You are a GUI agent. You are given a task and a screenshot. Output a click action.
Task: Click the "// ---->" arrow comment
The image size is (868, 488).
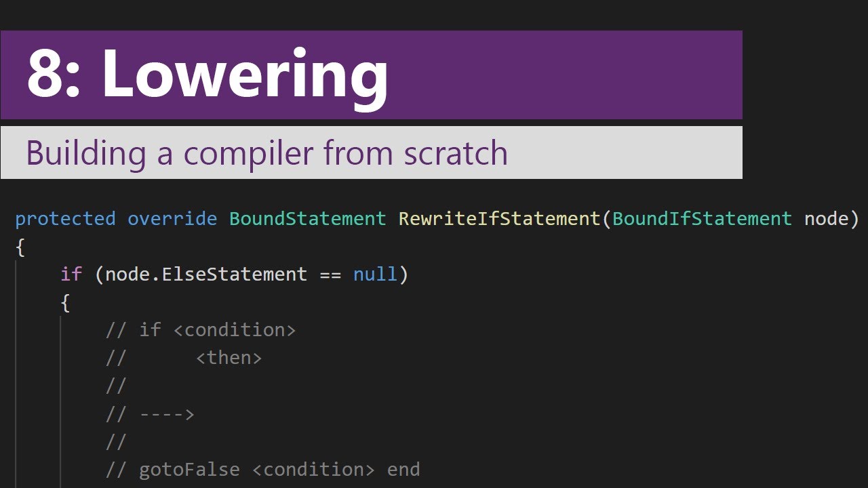coord(150,414)
